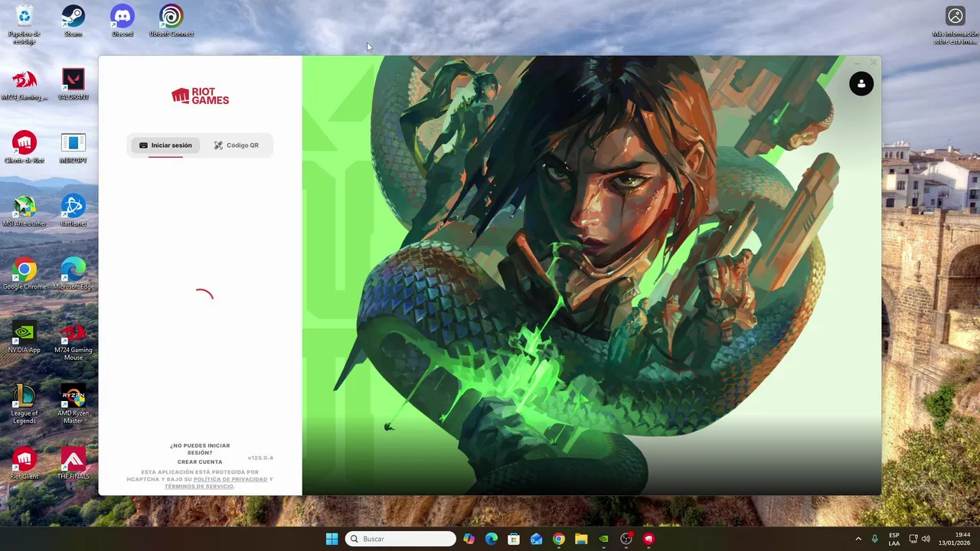Image resolution: width=980 pixels, height=551 pixels.
Task: Select the Google Chrome desktop shortcut
Action: pyautogui.click(x=24, y=274)
